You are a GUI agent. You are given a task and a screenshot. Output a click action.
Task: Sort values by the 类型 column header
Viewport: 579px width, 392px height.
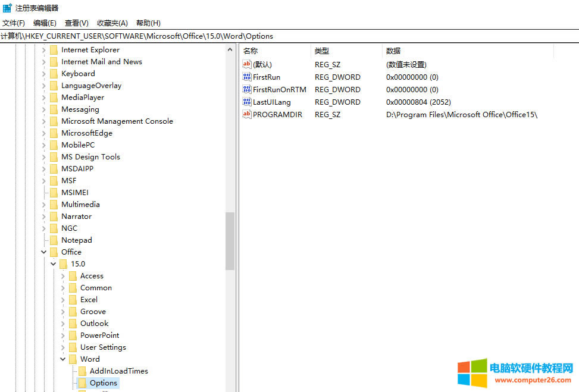pos(321,51)
